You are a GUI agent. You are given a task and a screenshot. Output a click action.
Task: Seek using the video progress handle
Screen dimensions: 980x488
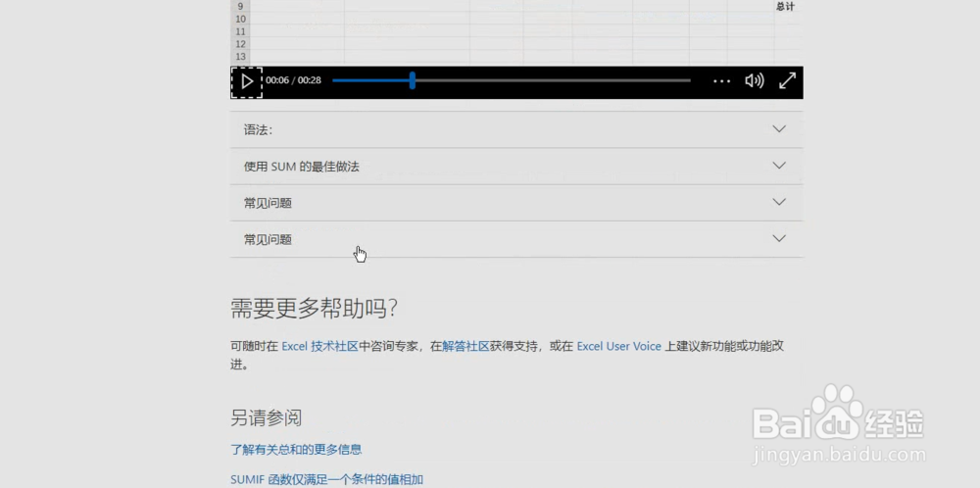pyautogui.click(x=413, y=80)
